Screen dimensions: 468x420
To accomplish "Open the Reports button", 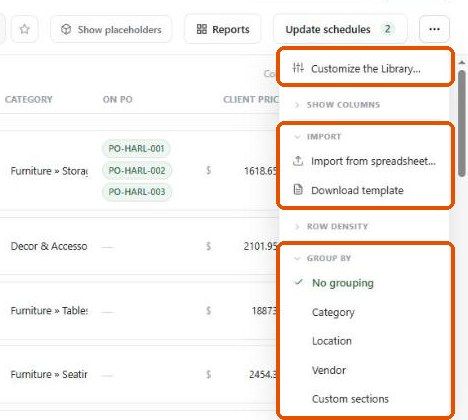I will 223,29.
